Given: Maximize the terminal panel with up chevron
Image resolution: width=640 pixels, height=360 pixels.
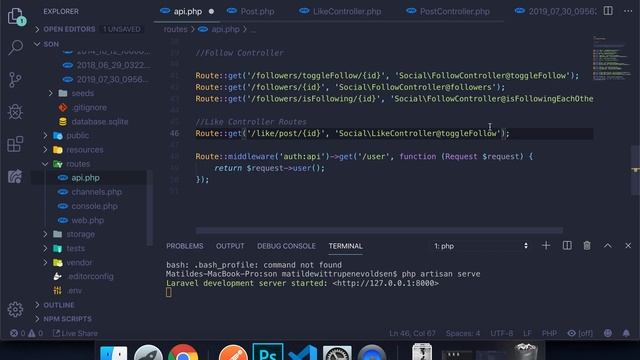Looking at the screenshot, I should tap(608, 246).
